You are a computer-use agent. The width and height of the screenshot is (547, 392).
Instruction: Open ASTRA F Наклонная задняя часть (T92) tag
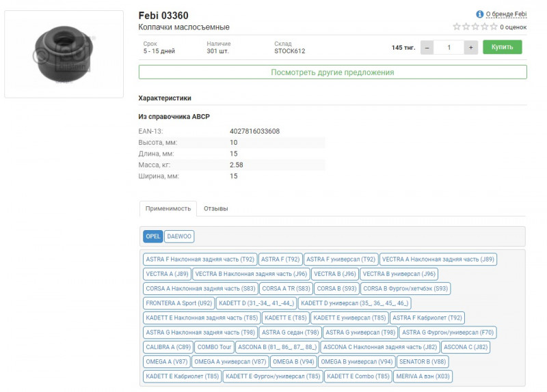[x=200, y=260]
